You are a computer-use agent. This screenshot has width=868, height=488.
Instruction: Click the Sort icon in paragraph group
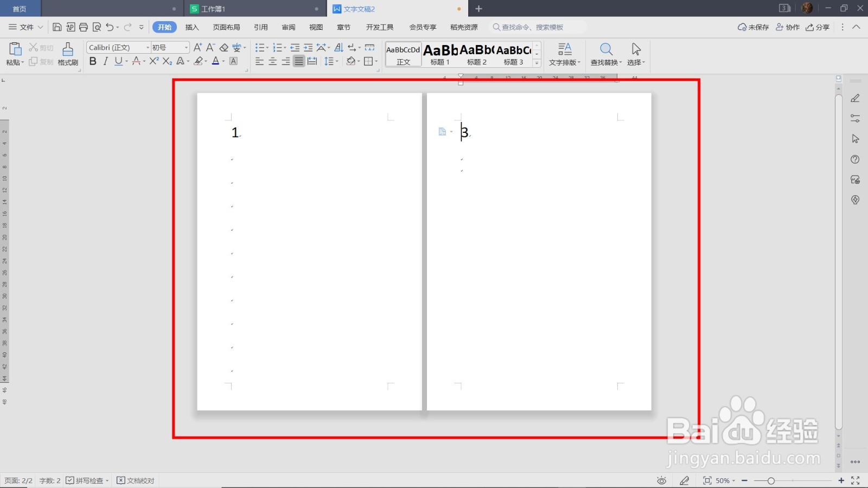[x=339, y=48]
